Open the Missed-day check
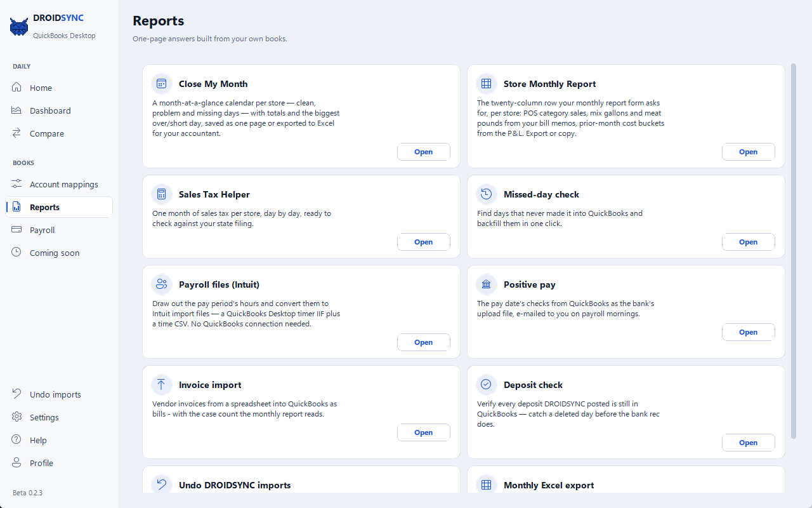Screen dimensions: 812x508 tap(749, 242)
